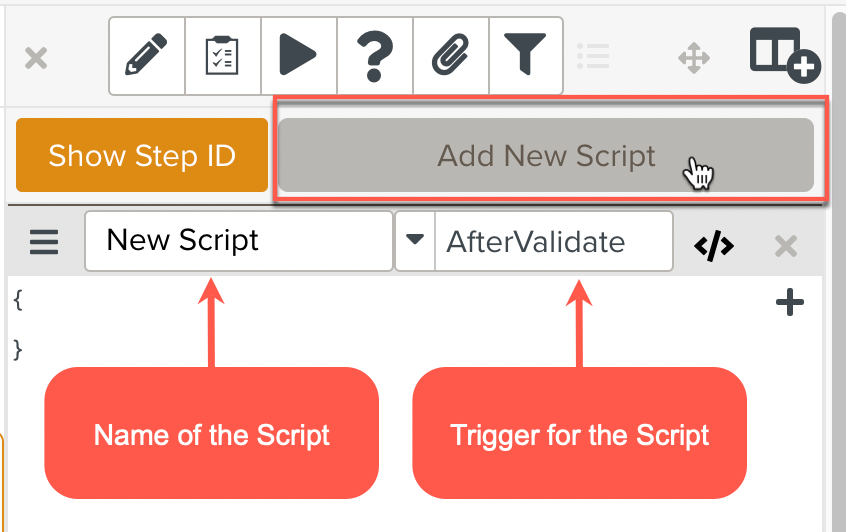Click the New Script name field
Screen dimensions: 846x532
(238, 241)
